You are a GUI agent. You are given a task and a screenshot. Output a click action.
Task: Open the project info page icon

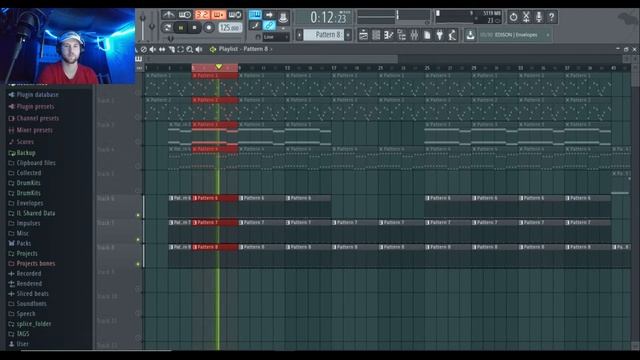pyautogui.click(x=427, y=35)
